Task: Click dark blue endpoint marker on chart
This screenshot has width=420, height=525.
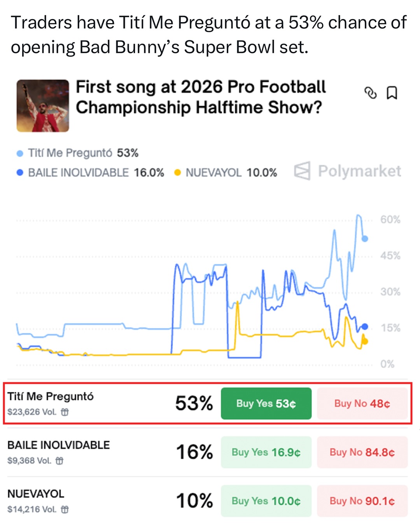Action: (364, 327)
